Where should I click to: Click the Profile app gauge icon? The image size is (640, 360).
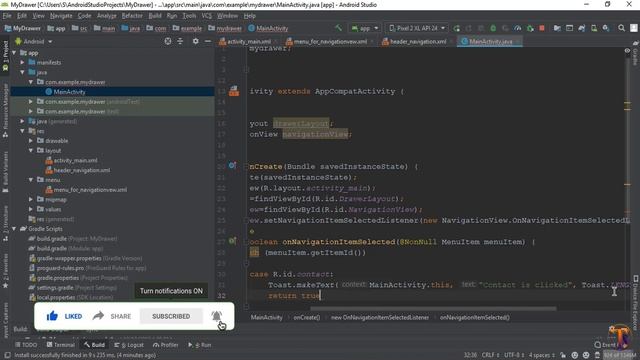(518, 28)
